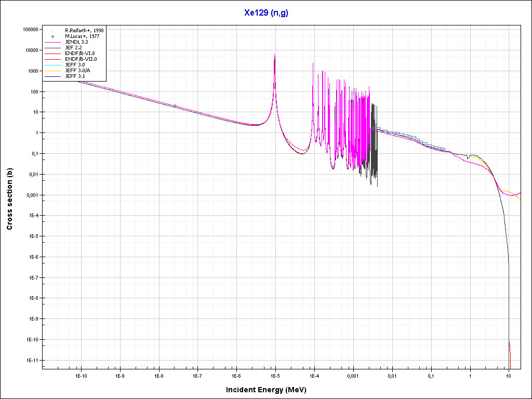
Task: Click the Cross section (b) axis title
Action: pos(9,199)
